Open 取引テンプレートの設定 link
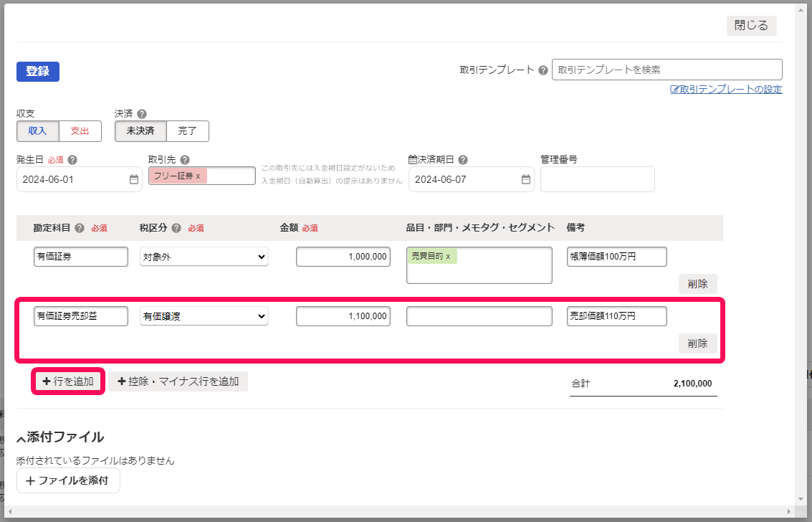Image resolution: width=812 pixels, height=522 pixels. tap(726, 89)
